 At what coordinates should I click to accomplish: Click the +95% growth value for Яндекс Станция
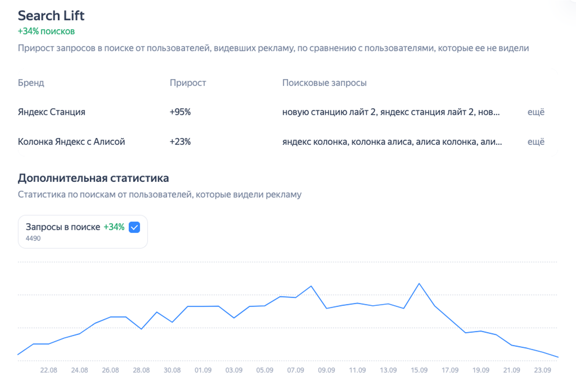point(180,112)
